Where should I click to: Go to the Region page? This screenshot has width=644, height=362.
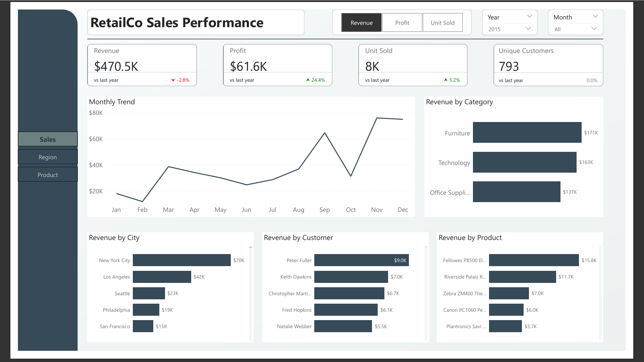pos(48,157)
